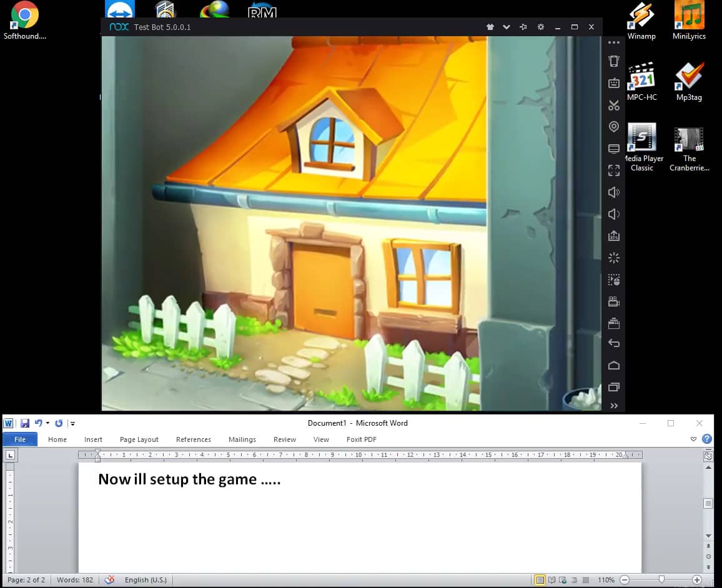Open the Foxit PDF tab
Viewport: 722px width, 588px height.
click(362, 439)
